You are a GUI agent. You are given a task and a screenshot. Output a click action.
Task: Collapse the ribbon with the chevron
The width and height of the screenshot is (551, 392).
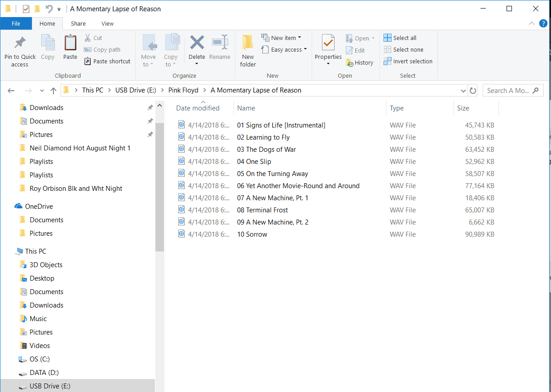[532, 23]
